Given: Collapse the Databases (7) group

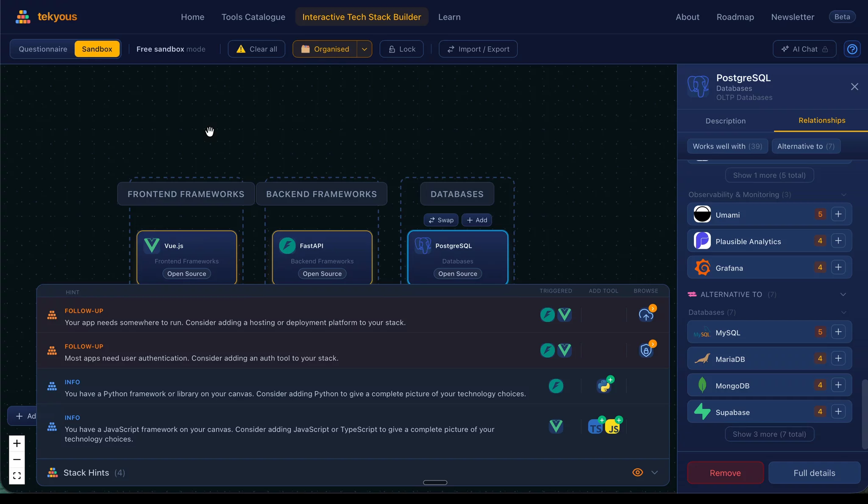Looking at the screenshot, I should (844, 313).
